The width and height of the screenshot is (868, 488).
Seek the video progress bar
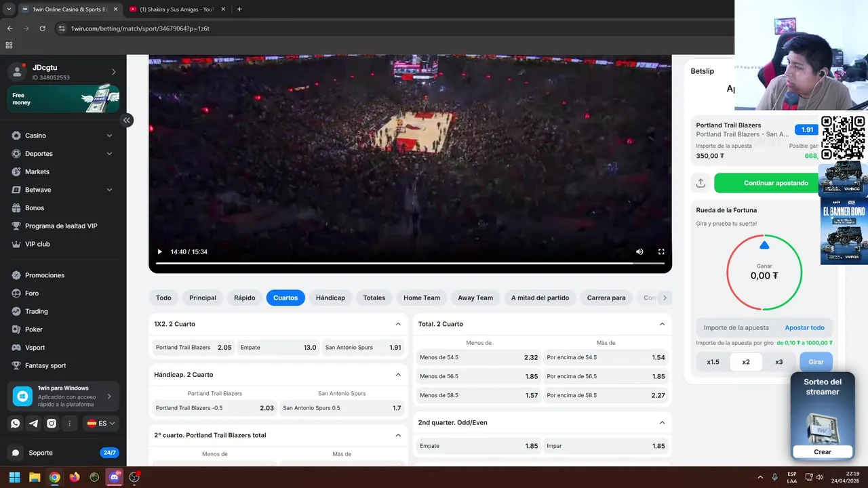coord(410,263)
